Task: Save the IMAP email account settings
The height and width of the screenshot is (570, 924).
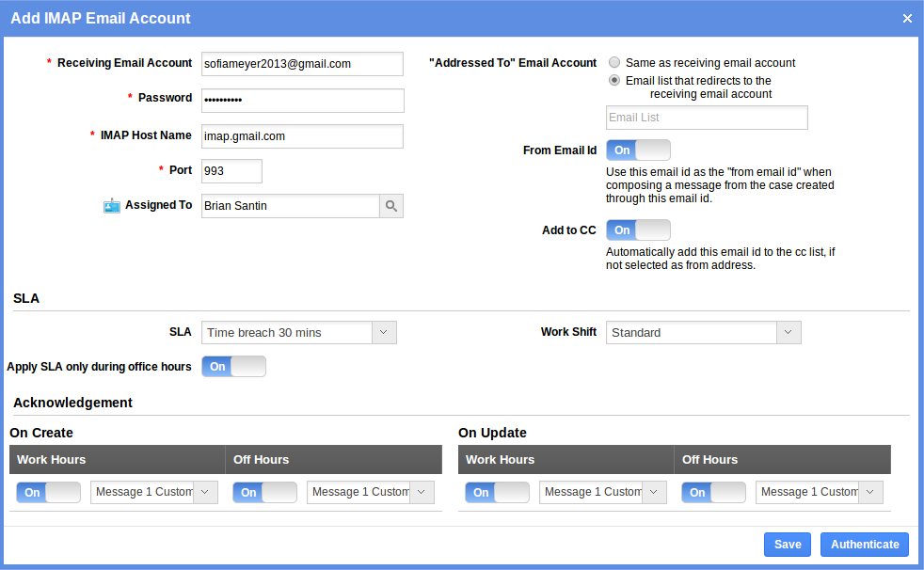Action: point(787,544)
